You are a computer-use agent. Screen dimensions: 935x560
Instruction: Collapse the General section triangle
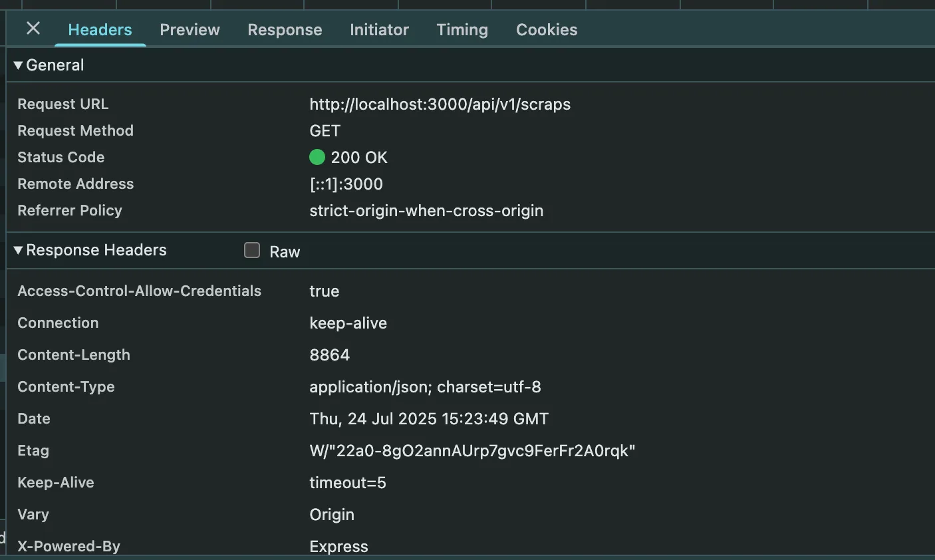[x=19, y=65]
